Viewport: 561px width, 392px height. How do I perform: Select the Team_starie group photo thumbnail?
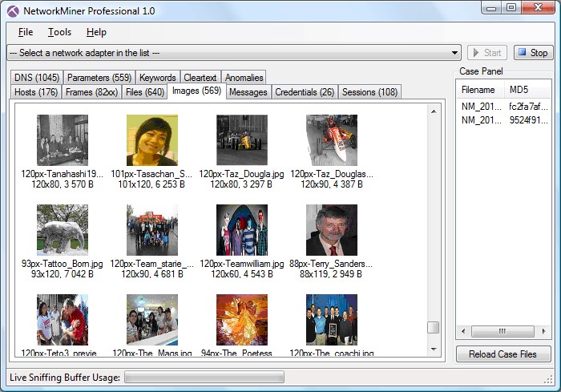[152, 230]
